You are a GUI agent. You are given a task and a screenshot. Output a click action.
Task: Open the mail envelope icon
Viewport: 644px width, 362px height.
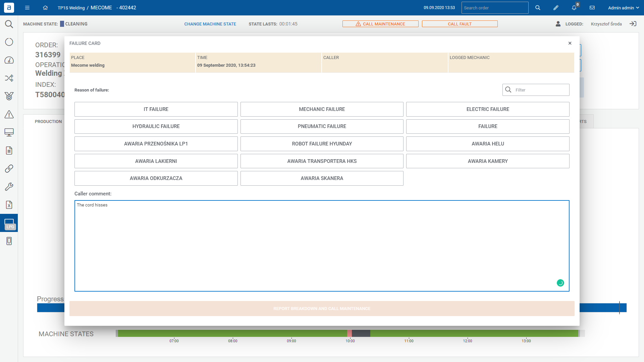592,8
